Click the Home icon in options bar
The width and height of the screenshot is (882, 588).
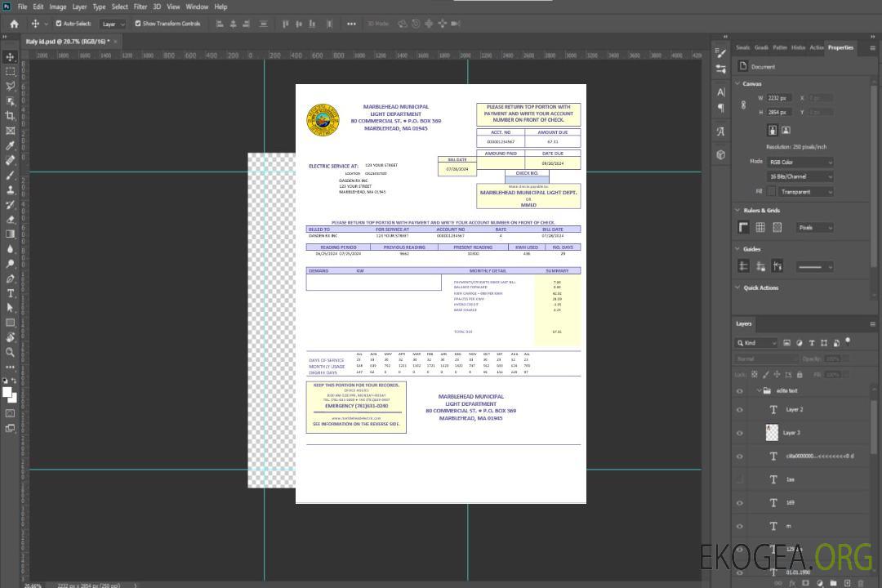[14, 24]
